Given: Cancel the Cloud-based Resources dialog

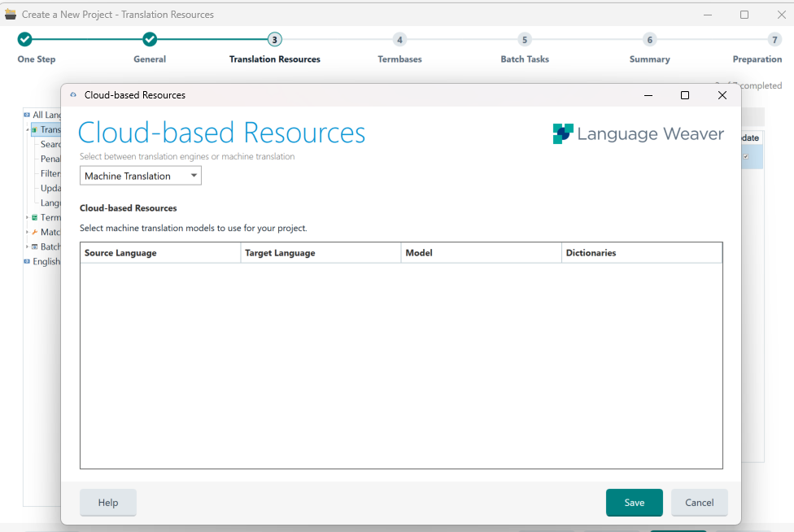Looking at the screenshot, I should click(699, 503).
